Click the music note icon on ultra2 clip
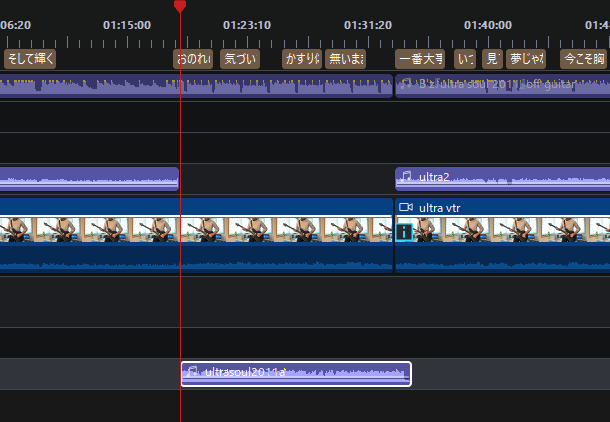 406,177
